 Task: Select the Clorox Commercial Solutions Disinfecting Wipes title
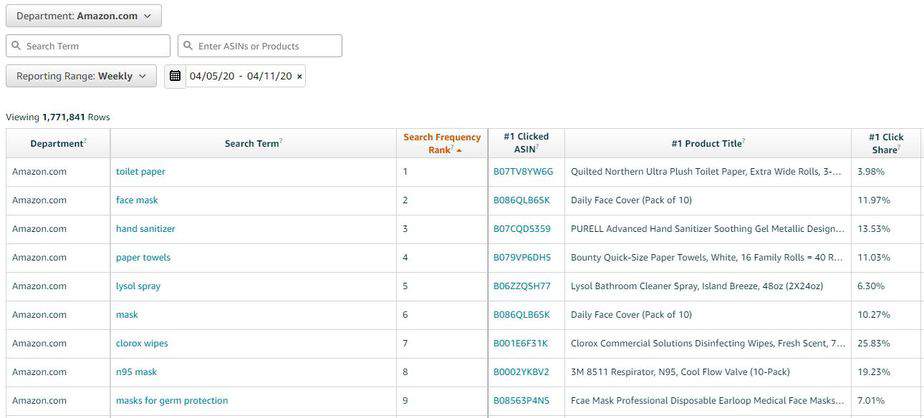coord(708,343)
